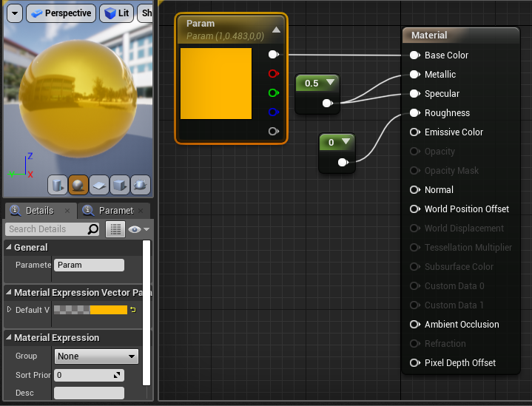
Task: Open the Group dropdown set to None
Action: click(x=96, y=356)
